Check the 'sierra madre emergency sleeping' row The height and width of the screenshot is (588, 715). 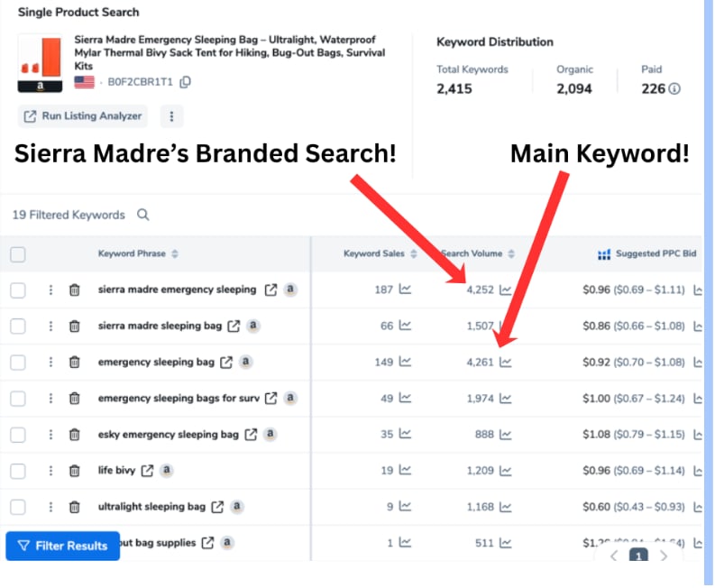coord(18,290)
